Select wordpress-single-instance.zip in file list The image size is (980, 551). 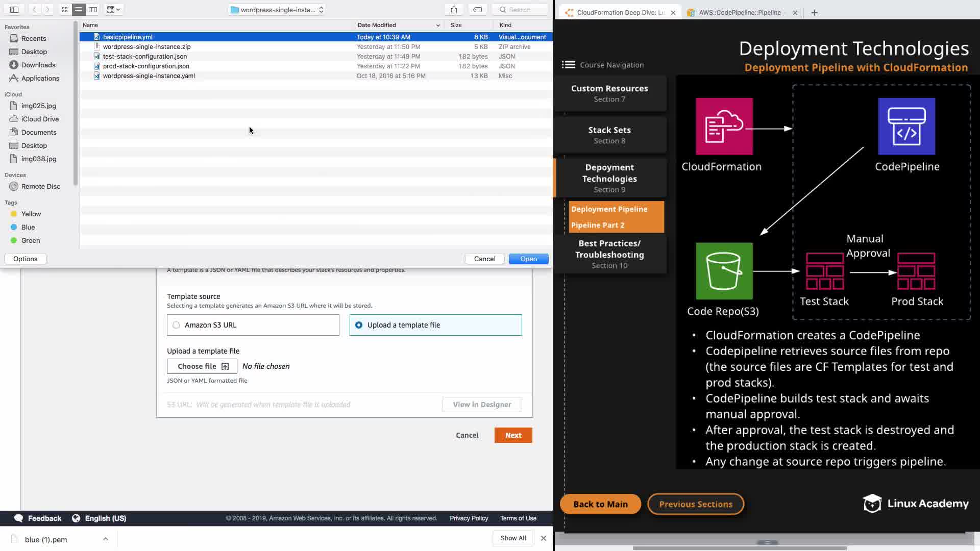coord(146,46)
